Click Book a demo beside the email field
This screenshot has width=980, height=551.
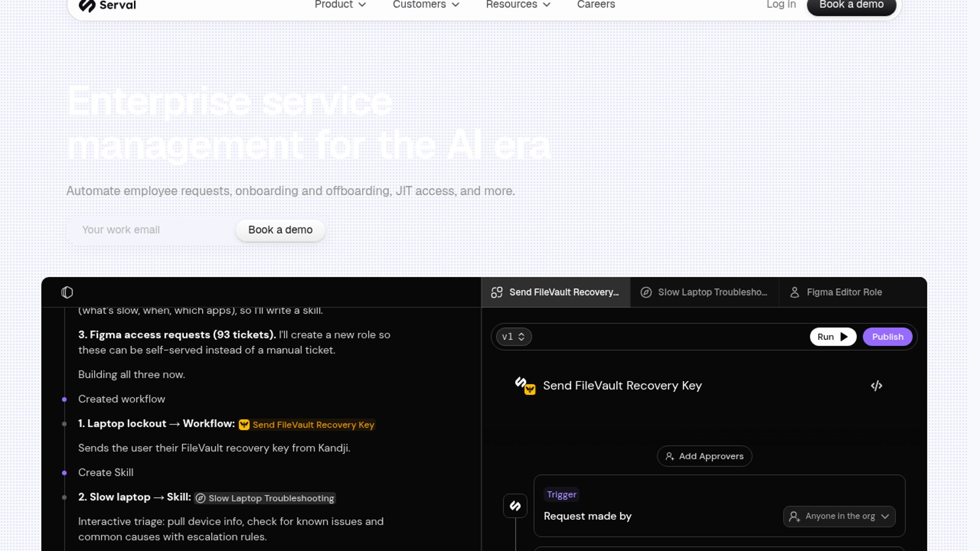(x=280, y=230)
